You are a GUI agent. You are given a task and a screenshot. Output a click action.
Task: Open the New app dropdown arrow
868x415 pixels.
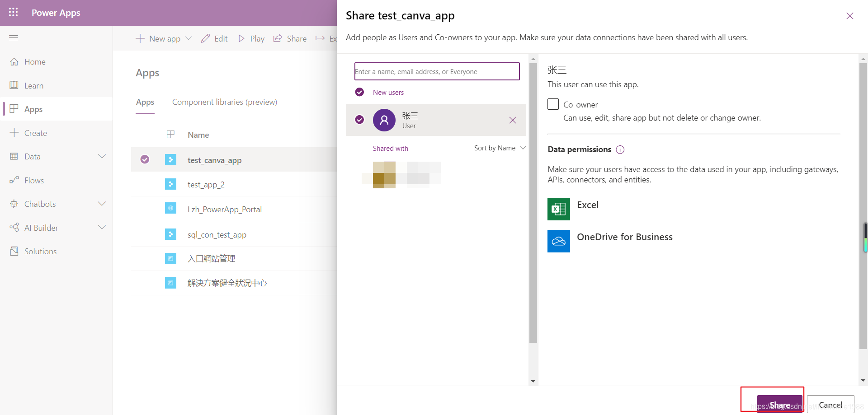pyautogui.click(x=189, y=38)
